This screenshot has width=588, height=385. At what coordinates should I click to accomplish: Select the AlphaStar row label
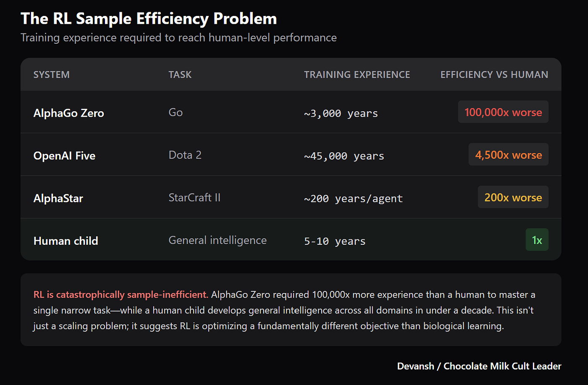point(58,198)
